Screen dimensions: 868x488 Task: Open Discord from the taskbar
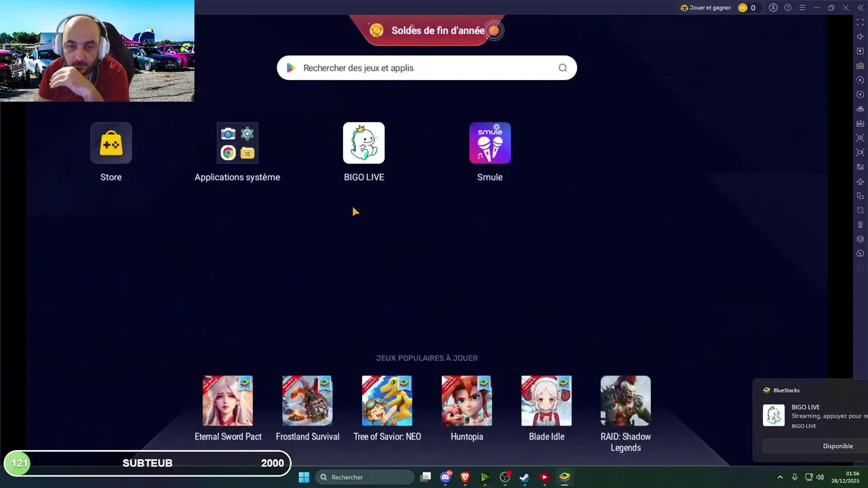[446, 477]
